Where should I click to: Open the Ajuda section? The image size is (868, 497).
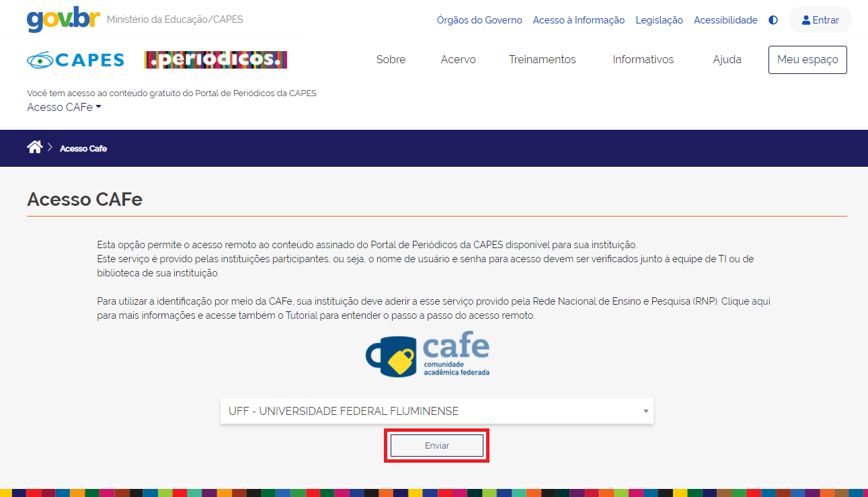(x=727, y=59)
